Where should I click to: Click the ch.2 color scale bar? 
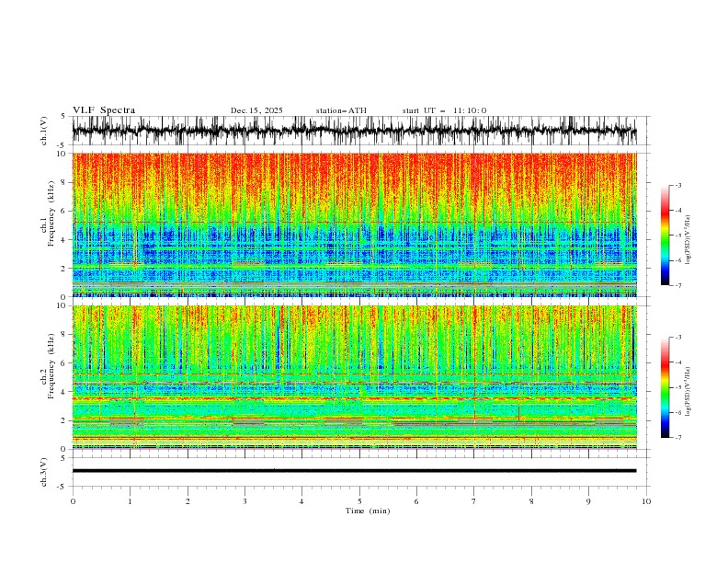pyautogui.click(x=665, y=387)
